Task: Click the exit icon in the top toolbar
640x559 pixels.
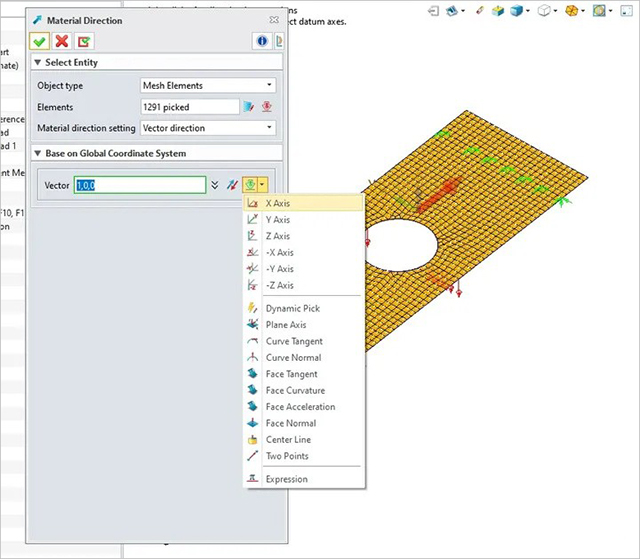Action: point(435,11)
